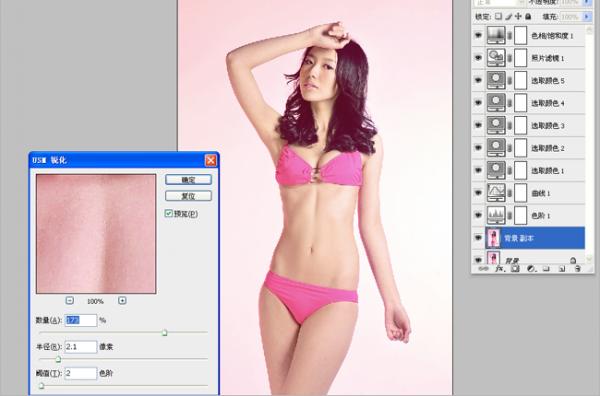Image resolution: width=600 pixels, height=396 pixels.
Task: Select the adjustment icon of 选取颜色 5
Action: click(x=496, y=80)
